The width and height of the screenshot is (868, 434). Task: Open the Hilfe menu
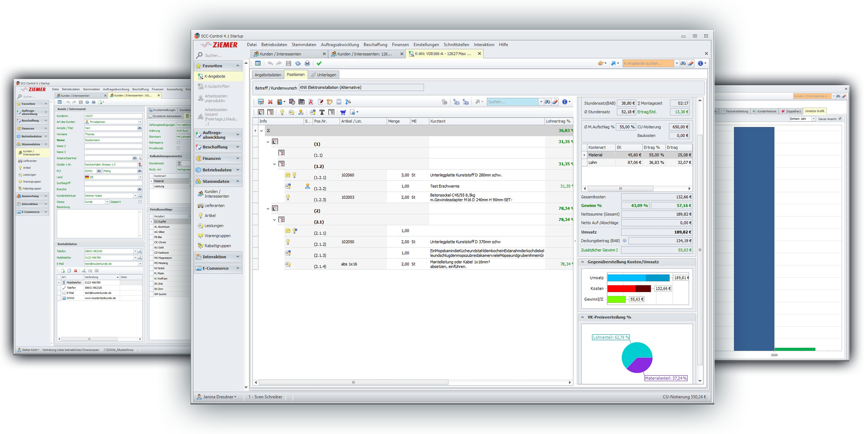click(503, 45)
